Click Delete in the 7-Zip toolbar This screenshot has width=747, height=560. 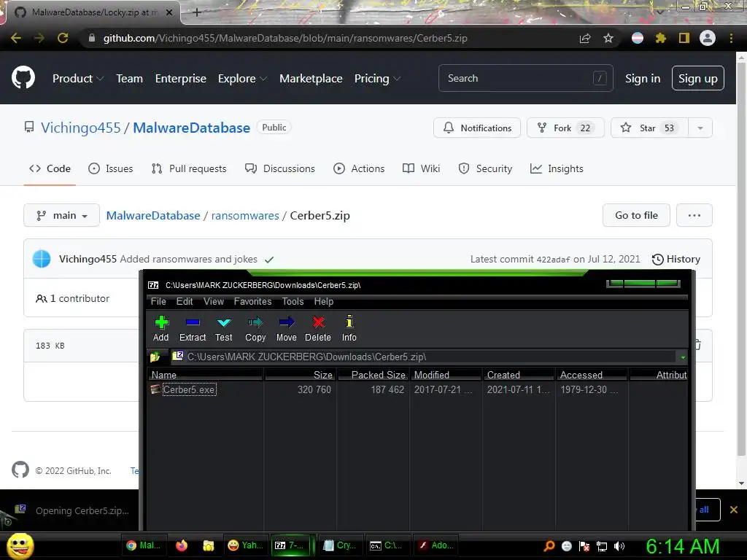click(318, 329)
